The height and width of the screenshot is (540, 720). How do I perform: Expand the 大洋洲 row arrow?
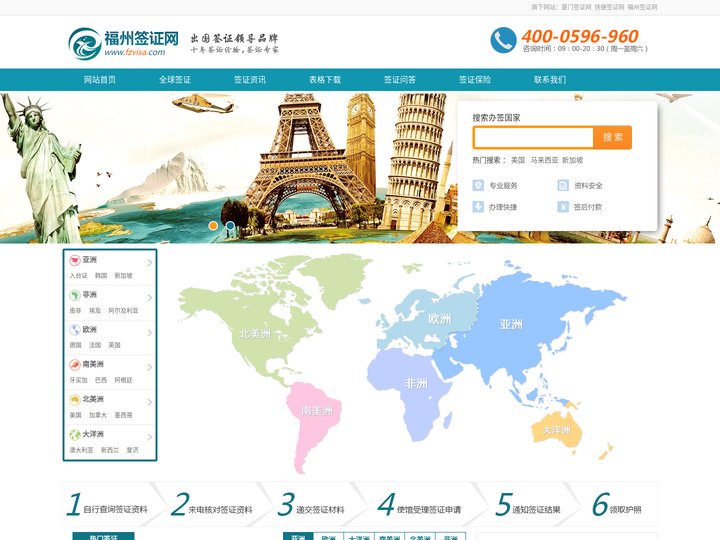pyautogui.click(x=150, y=437)
